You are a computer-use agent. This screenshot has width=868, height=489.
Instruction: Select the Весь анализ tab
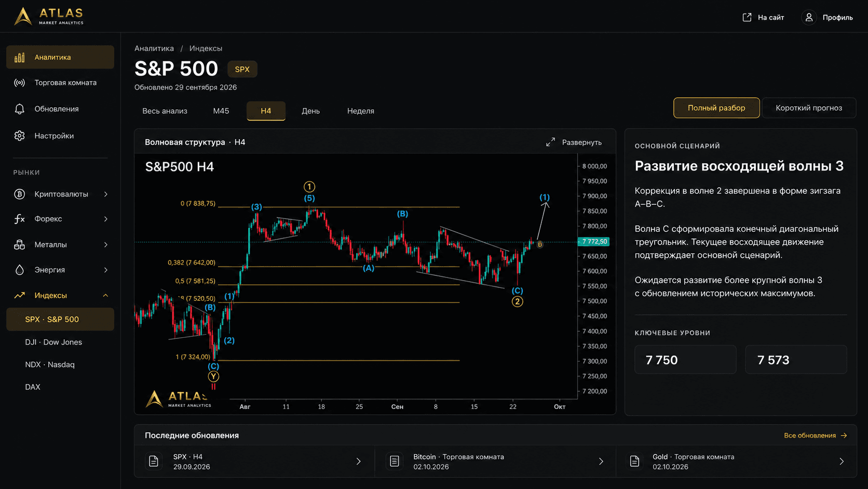click(165, 111)
